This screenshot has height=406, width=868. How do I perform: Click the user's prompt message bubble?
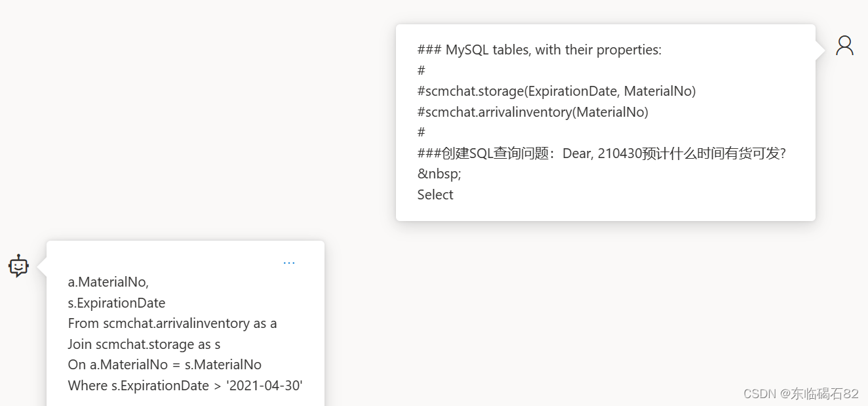(605, 122)
